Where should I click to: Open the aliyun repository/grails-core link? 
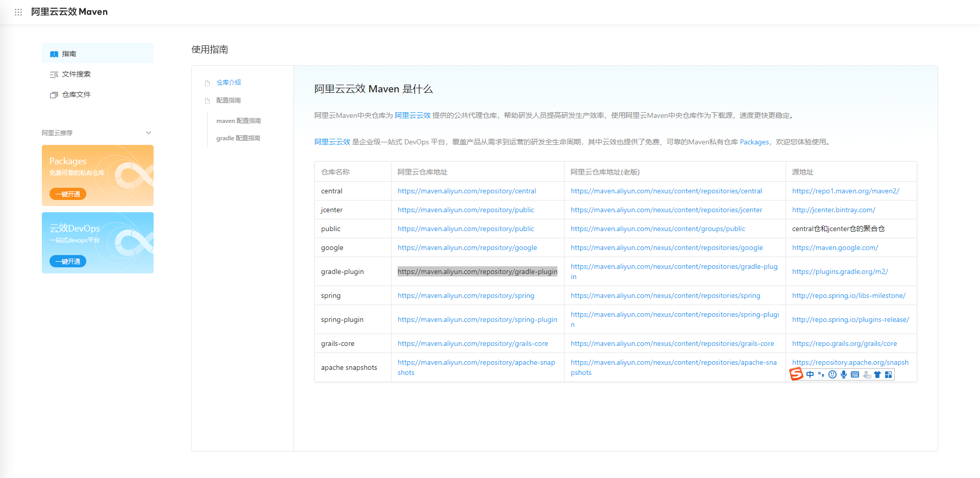click(x=473, y=343)
